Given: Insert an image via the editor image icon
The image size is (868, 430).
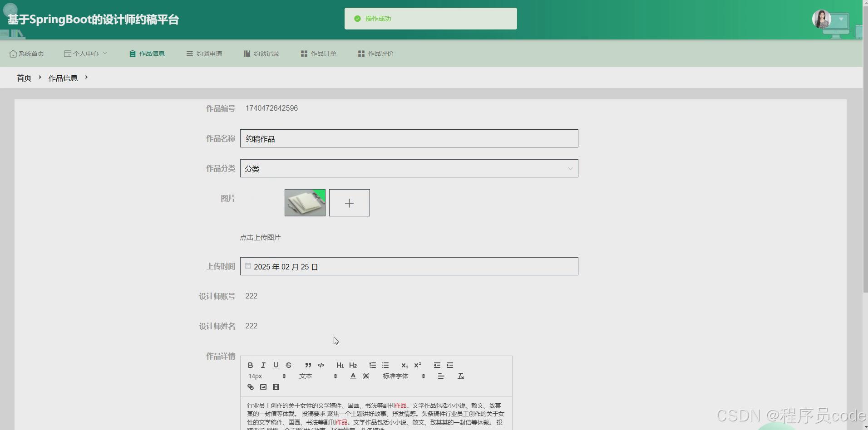Looking at the screenshot, I should pos(263,387).
